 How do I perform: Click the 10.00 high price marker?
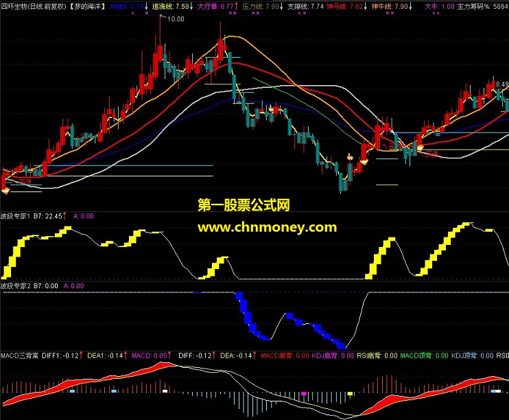[x=176, y=19]
